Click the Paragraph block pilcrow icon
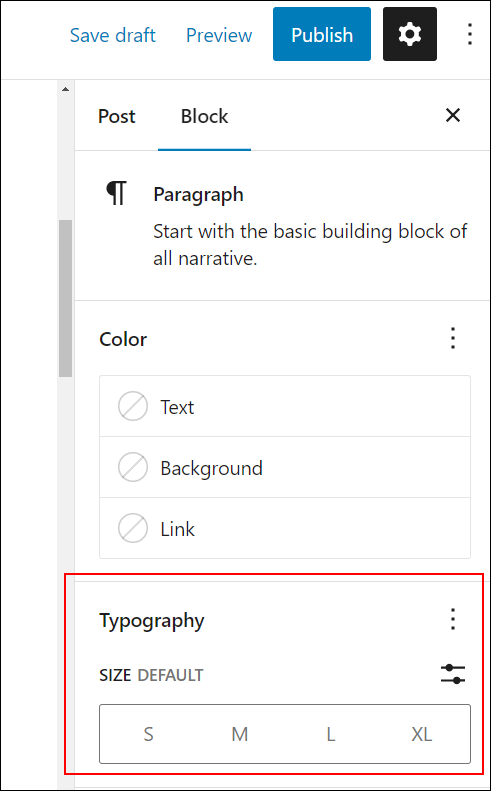The width and height of the screenshot is (491, 791). 117,193
